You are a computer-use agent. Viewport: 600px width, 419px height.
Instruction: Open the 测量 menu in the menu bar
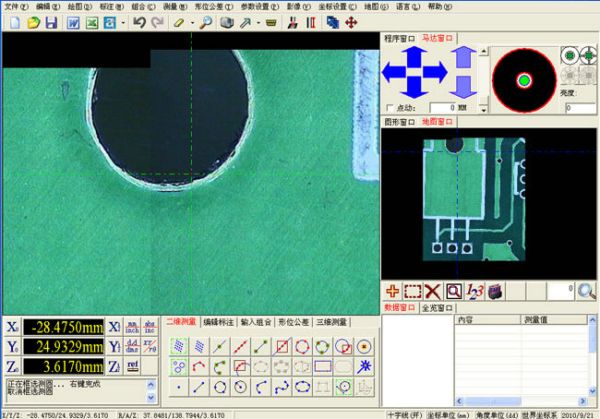coord(175,7)
